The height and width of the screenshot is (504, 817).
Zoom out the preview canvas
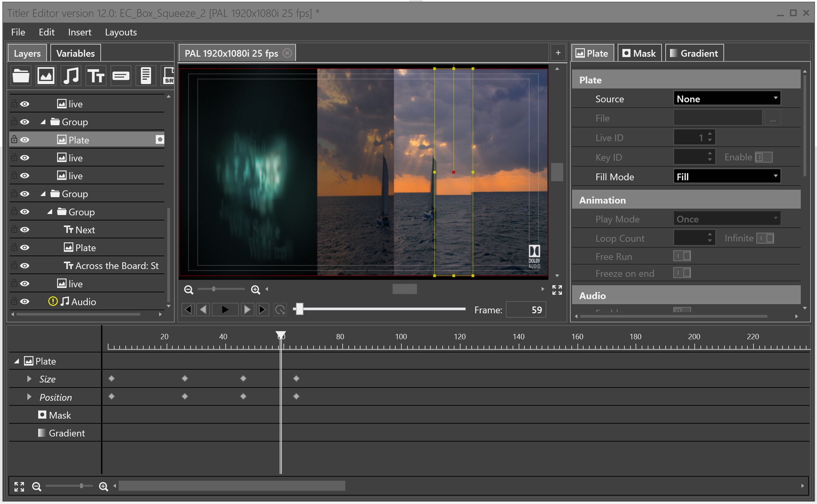[189, 290]
